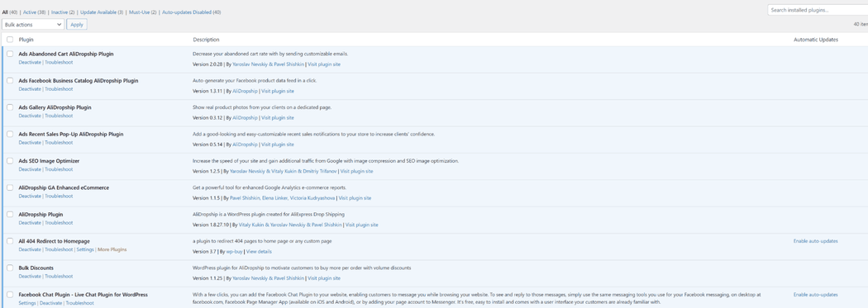This screenshot has height=308, width=868.
Task: Open author link in Ads SEO Image Optimizer row
Action: click(283, 172)
